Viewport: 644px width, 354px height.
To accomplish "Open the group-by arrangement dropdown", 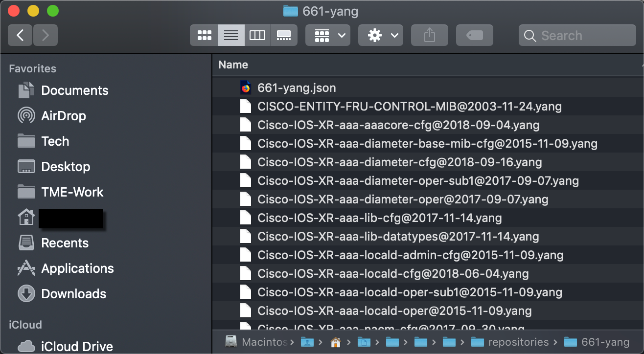I will [328, 35].
